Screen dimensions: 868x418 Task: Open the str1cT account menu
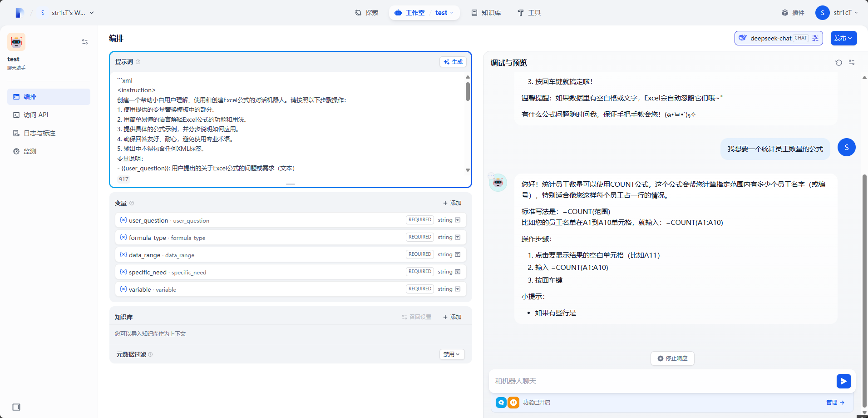837,13
